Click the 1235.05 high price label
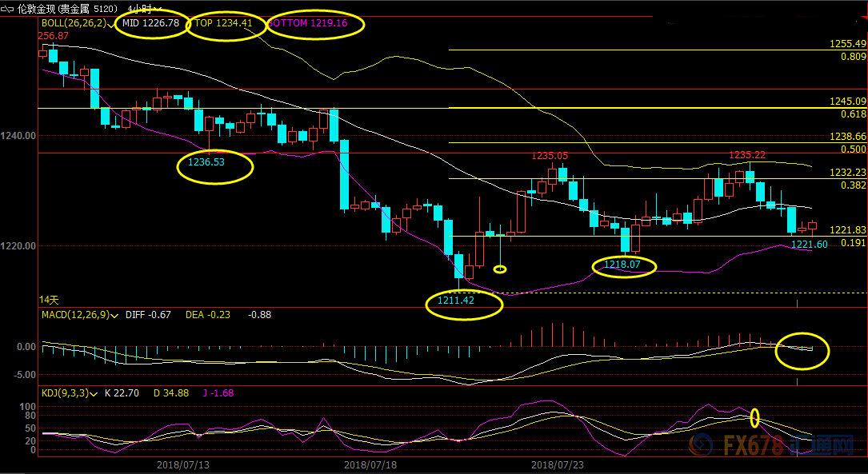The width and height of the screenshot is (868, 474). pyautogui.click(x=550, y=156)
